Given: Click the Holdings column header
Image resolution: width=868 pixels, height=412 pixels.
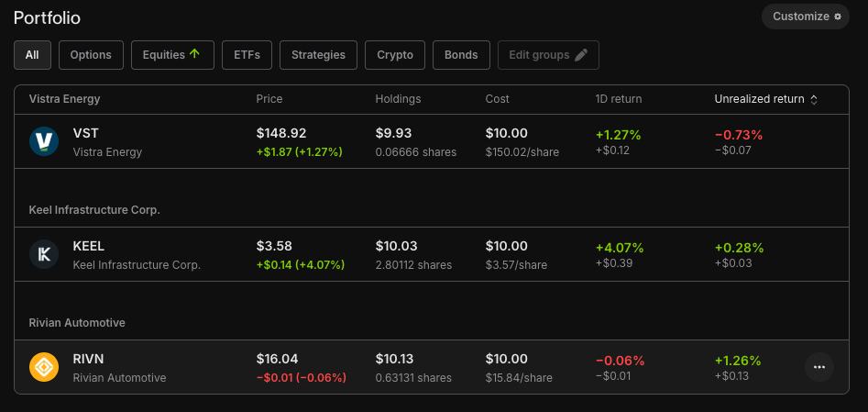Looking at the screenshot, I should click(398, 99).
